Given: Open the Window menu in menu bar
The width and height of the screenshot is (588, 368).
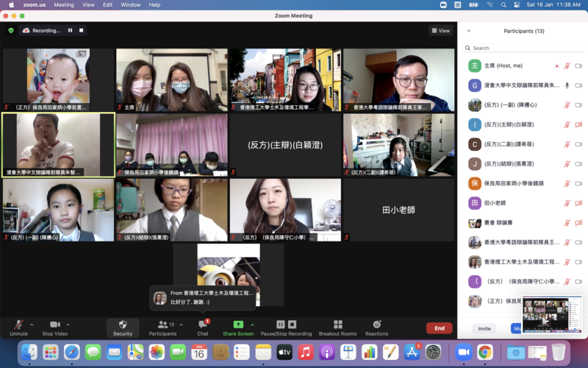Looking at the screenshot, I should 131,4.
